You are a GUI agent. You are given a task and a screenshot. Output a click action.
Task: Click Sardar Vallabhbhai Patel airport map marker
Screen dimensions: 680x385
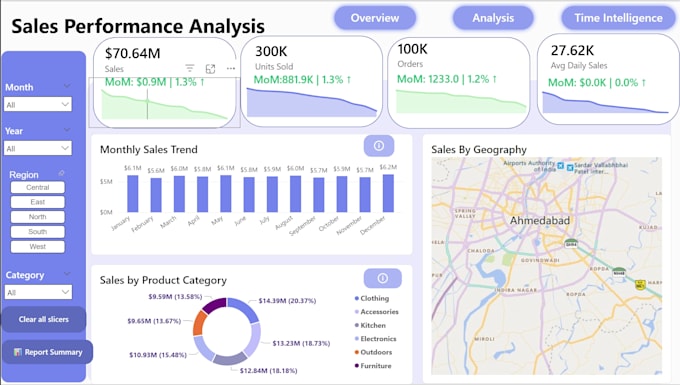click(x=570, y=167)
